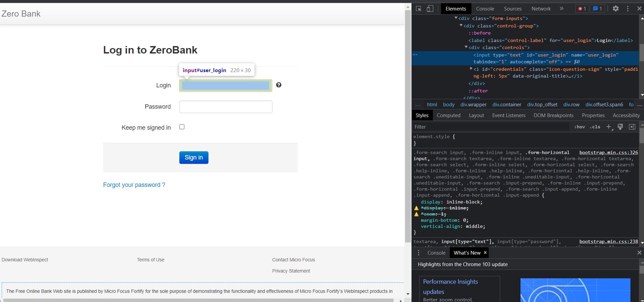644x302 pixels.
Task: Select the Computed sub-tab
Action: (448, 115)
